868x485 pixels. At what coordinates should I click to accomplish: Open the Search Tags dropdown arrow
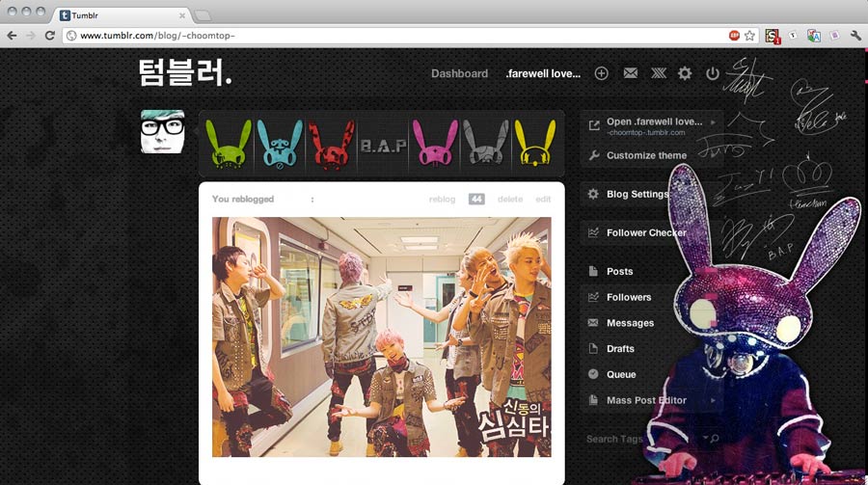[705, 438]
